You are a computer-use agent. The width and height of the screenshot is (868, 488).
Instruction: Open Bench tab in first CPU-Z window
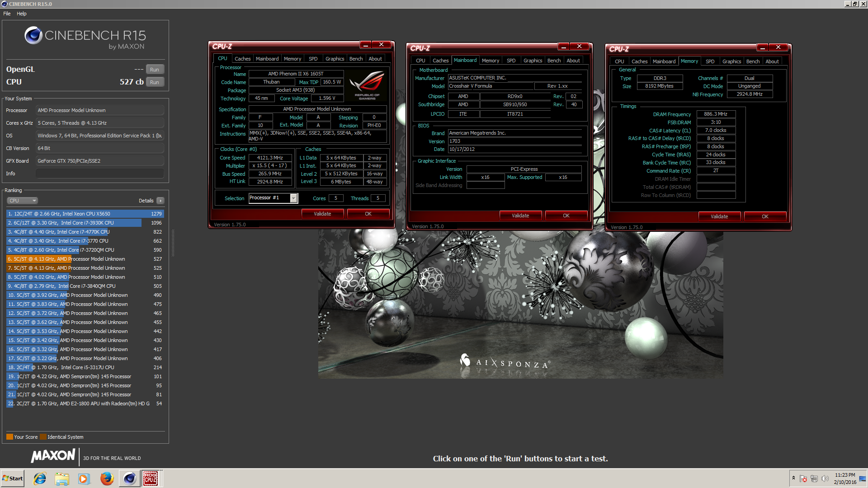356,59
